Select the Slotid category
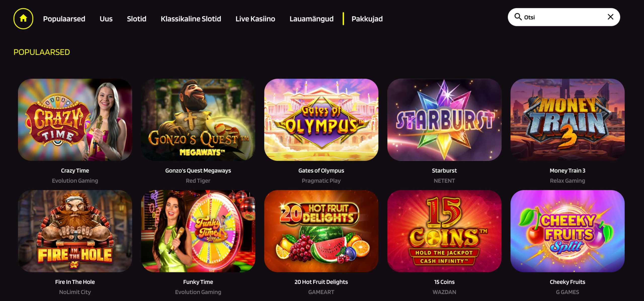644x301 pixels. 137,19
